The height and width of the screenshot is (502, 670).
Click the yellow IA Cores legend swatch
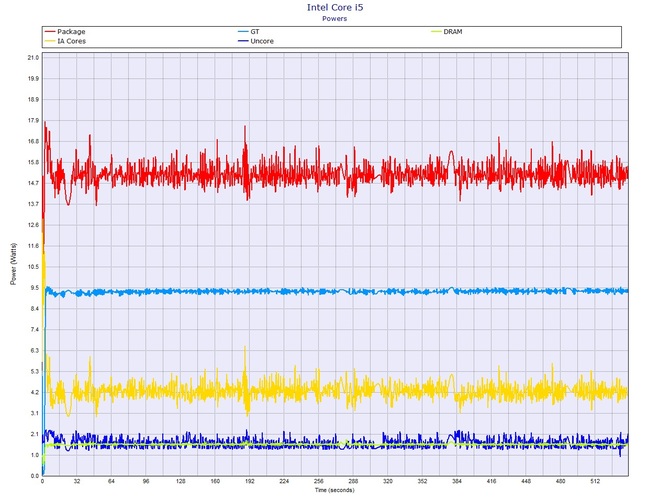coord(50,41)
